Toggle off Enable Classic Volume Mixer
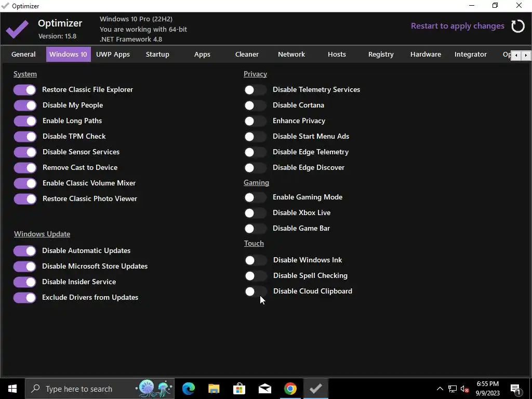Image resolution: width=532 pixels, height=399 pixels. tap(25, 183)
